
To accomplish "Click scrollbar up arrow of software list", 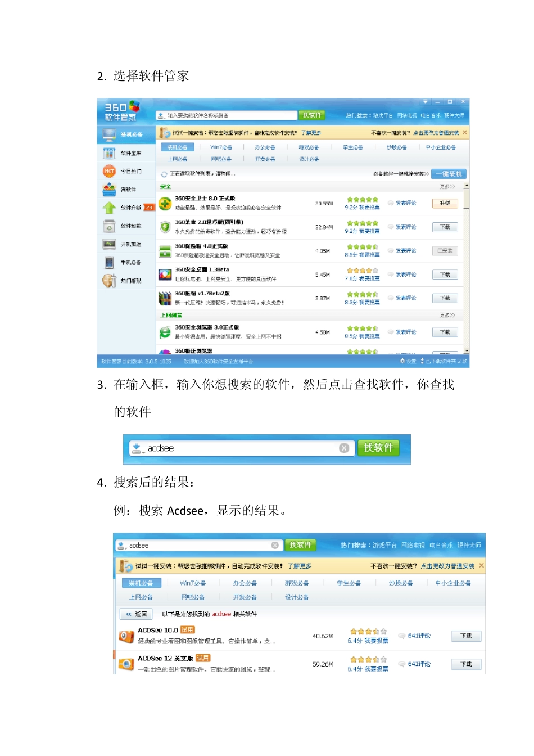I will click(x=467, y=186).
